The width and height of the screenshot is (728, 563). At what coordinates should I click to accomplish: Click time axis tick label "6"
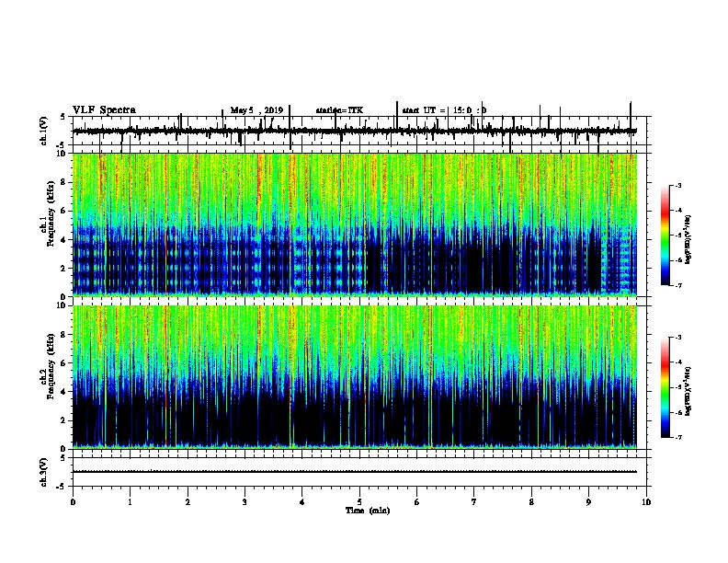point(417,502)
